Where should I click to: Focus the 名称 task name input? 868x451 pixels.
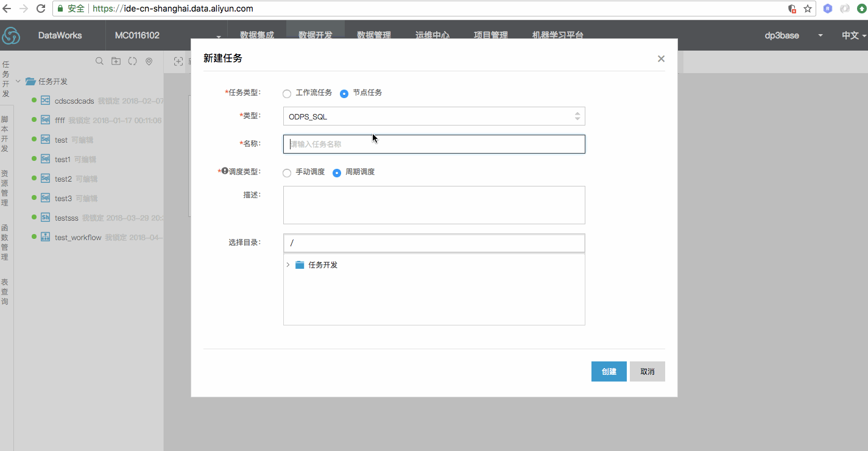point(434,144)
